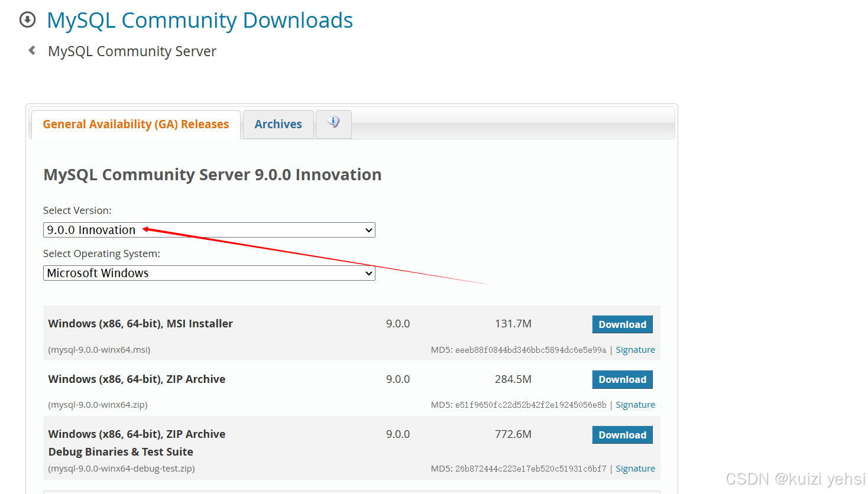Click the size value 284.5M
This screenshot has width=868, height=494.
tap(513, 379)
